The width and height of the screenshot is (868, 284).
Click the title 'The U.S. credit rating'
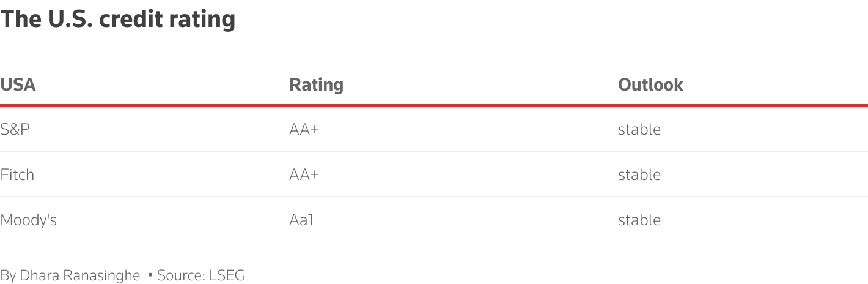(x=117, y=20)
